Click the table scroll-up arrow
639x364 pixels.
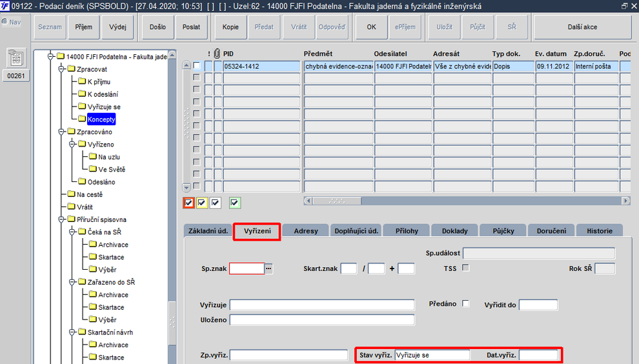point(187,65)
